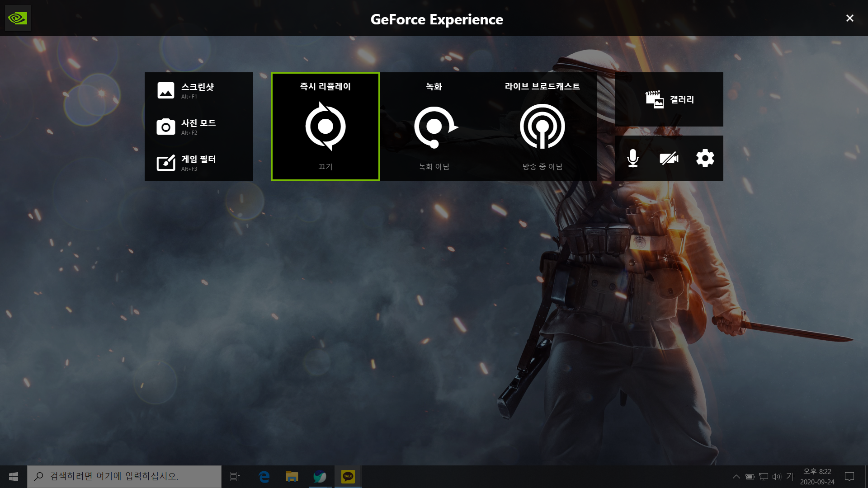Image resolution: width=868 pixels, height=488 pixels.
Task: Click the 끄기 (off) status label
Action: [x=325, y=167]
